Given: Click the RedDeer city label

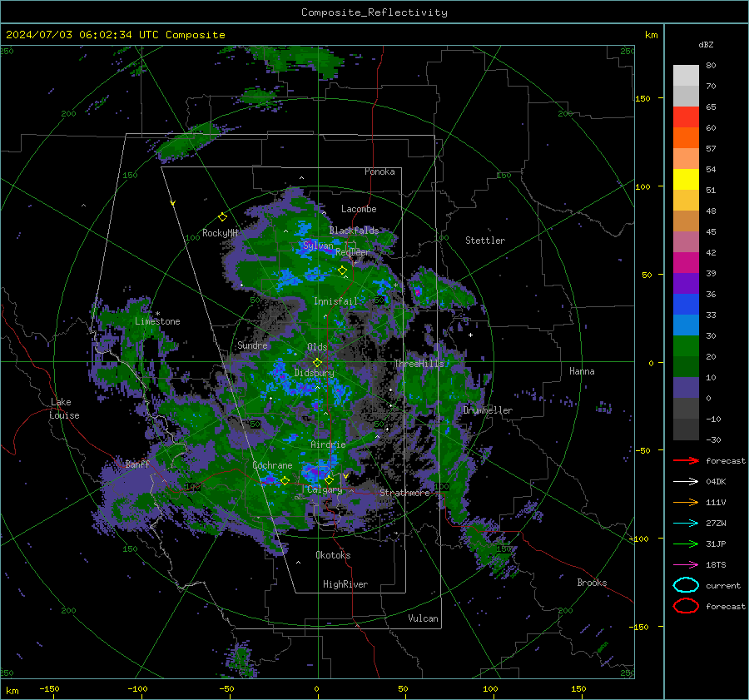Looking at the screenshot, I should [353, 252].
